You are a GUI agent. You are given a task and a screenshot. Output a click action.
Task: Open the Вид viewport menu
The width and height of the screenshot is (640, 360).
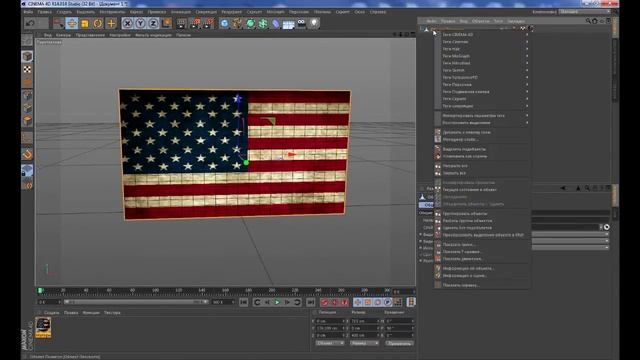tap(48, 35)
